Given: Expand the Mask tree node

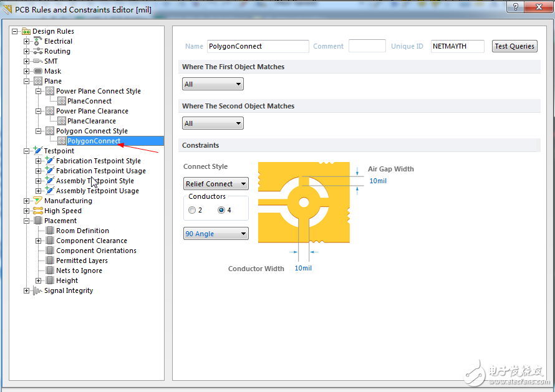Looking at the screenshot, I should click(x=27, y=71).
